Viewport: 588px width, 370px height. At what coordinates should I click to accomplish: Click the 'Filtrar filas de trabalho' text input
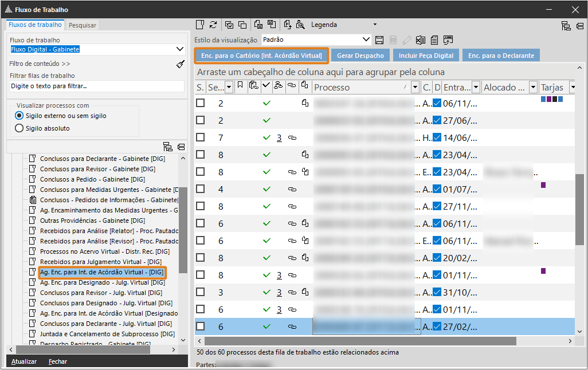97,86
